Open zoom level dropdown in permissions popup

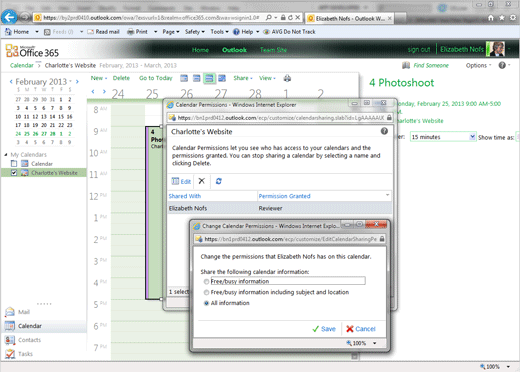374,343
